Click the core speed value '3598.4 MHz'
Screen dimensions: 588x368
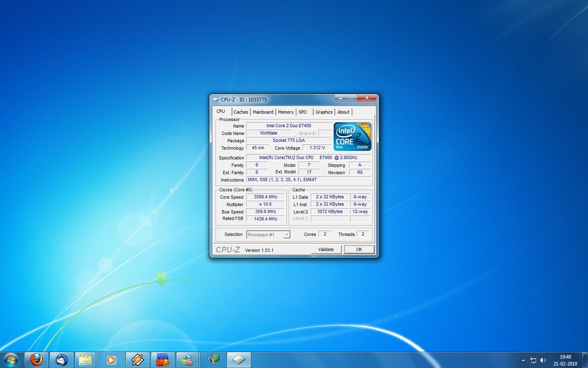(265, 197)
